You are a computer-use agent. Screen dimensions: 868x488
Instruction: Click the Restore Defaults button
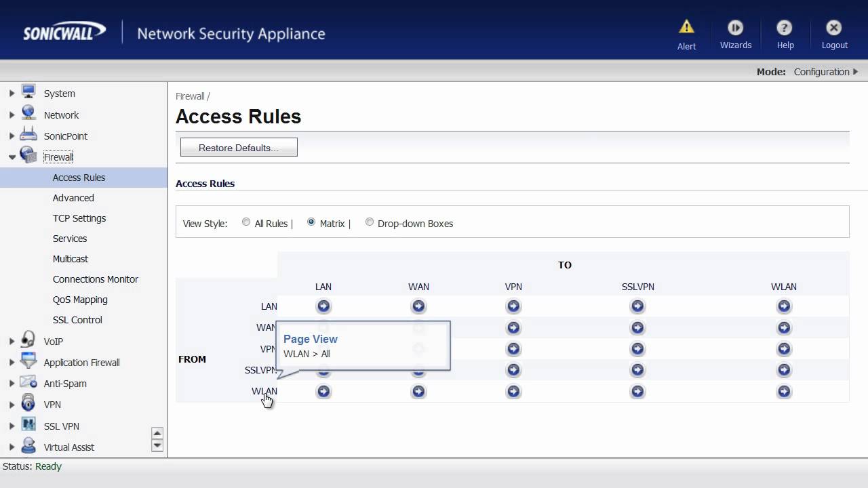239,148
